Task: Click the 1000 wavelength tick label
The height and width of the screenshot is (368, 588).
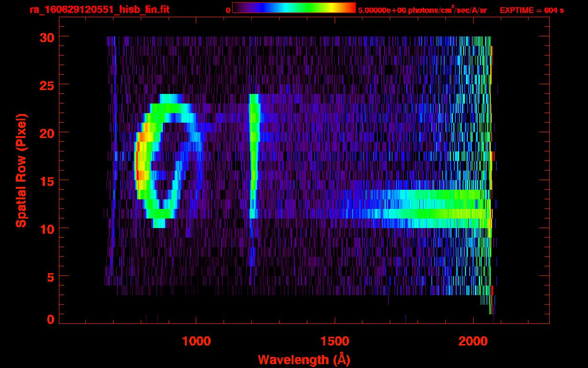Action: (196, 341)
